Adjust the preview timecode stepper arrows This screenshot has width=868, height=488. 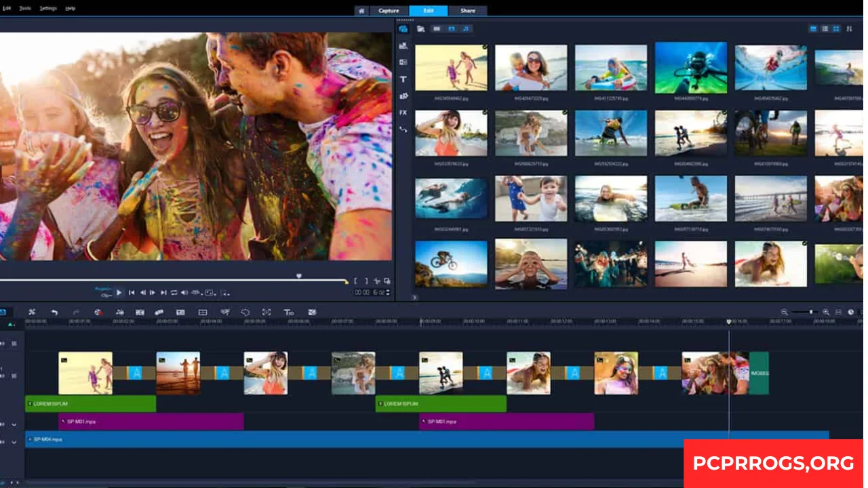388,293
